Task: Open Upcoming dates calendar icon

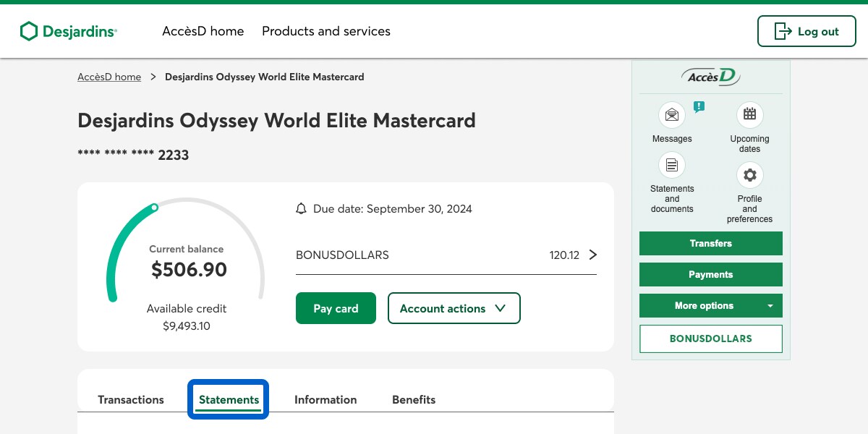Action: (749, 114)
